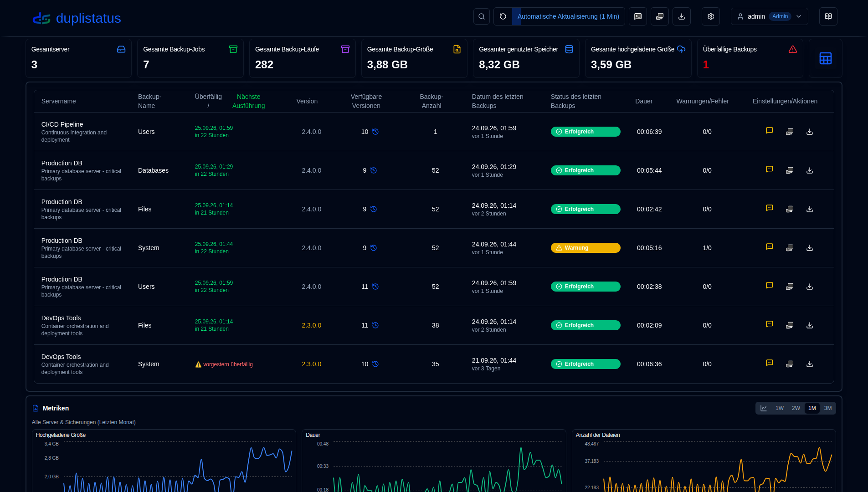Open Duplicati config icon for Production DB Users row
This screenshot has height=492, width=868.
[790, 287]
